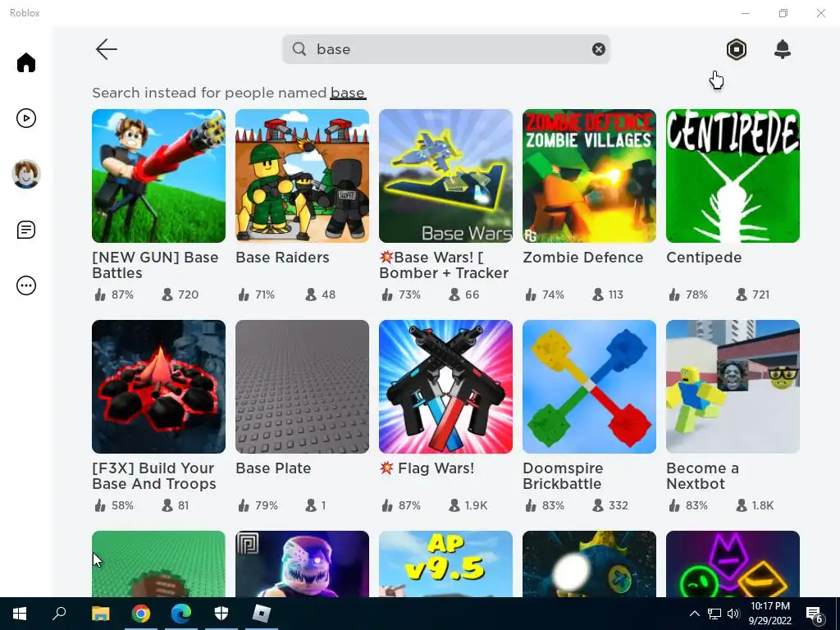
Task: Open the network tray icon
Action: [x=714, y=614]
